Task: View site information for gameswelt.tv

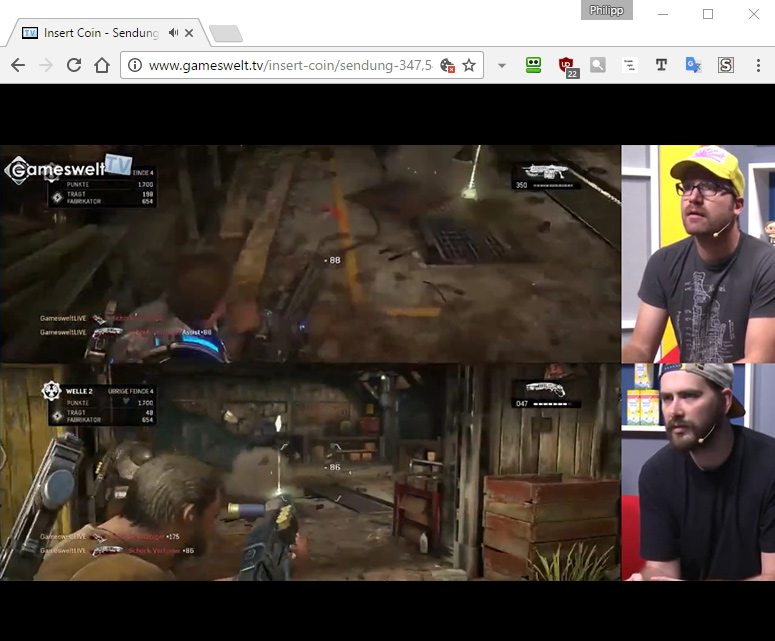Action: tap(134, 65)
